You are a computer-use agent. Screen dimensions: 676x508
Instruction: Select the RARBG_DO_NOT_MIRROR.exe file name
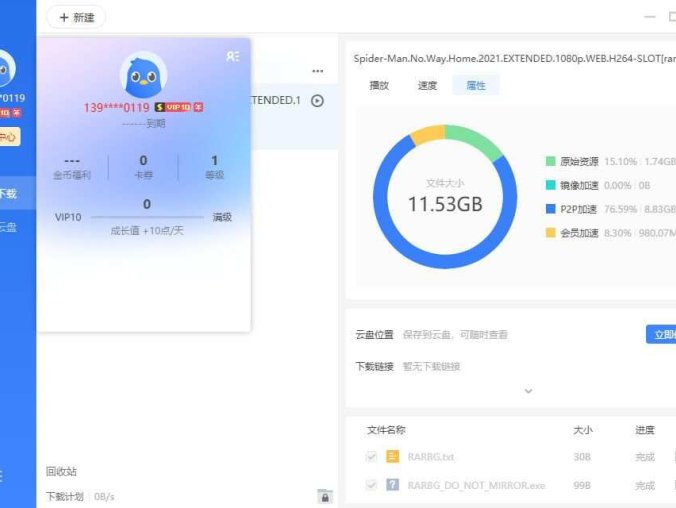[x=476, y=486]
